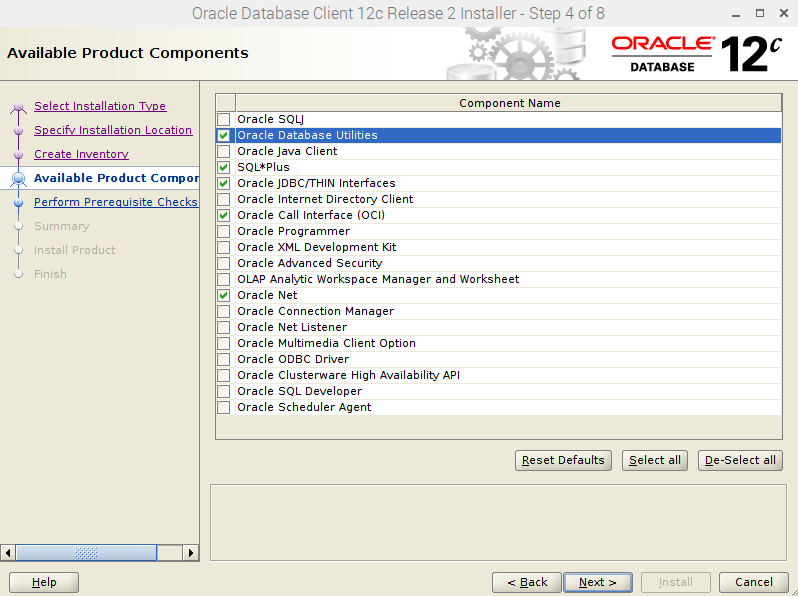The width and height of the screenshot is (798, 596).
Task: Open the Select Installation Type step
Action: coord(100,106)
